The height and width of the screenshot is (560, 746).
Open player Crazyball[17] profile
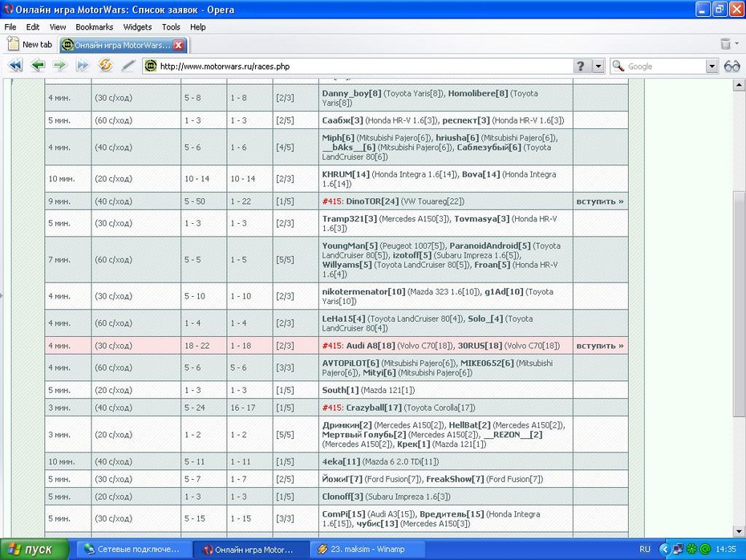pyautogui.click(x=374, y=408)
